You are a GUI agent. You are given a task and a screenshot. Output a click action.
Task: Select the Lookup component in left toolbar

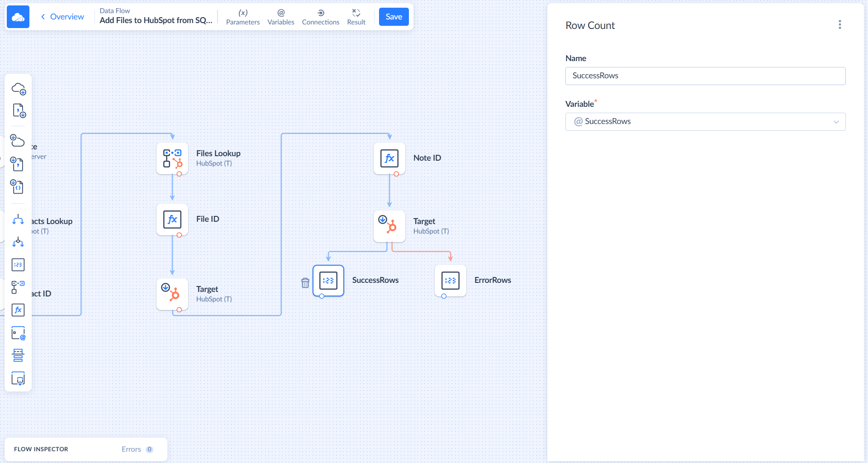pyautogui.click(x=18, y=287)
